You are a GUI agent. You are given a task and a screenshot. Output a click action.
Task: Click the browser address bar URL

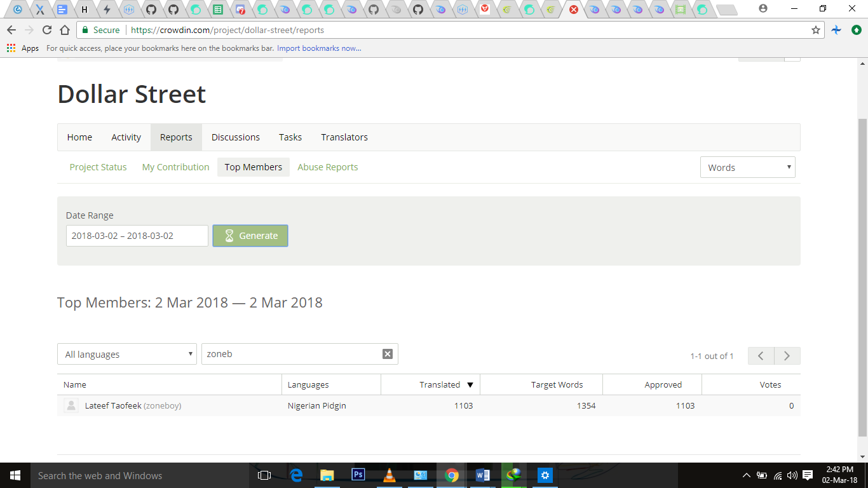pyautogui.click(x=227, y=30)
